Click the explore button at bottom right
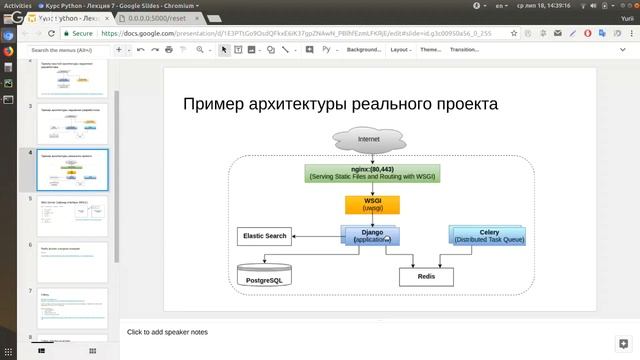Image resolution: width=640 pixels, height=360 pixels. tap(623, 344)
